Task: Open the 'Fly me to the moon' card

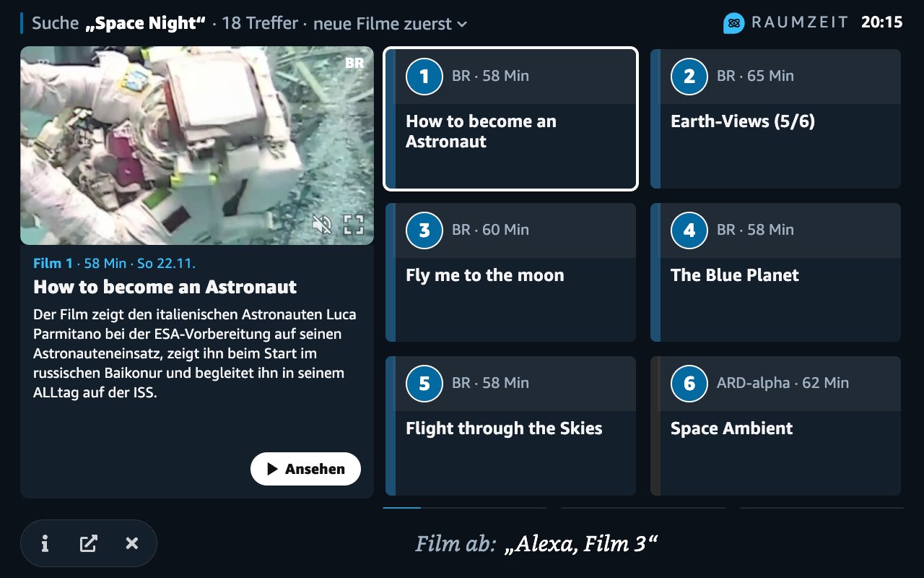Action: pyautogui.click(x=510, y=272)
